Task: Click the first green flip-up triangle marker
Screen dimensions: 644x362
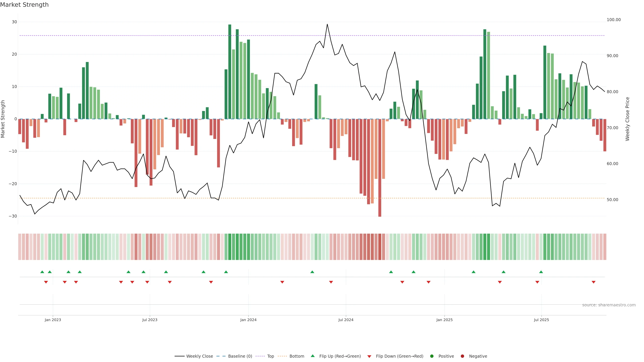Action: click(42, 272)
